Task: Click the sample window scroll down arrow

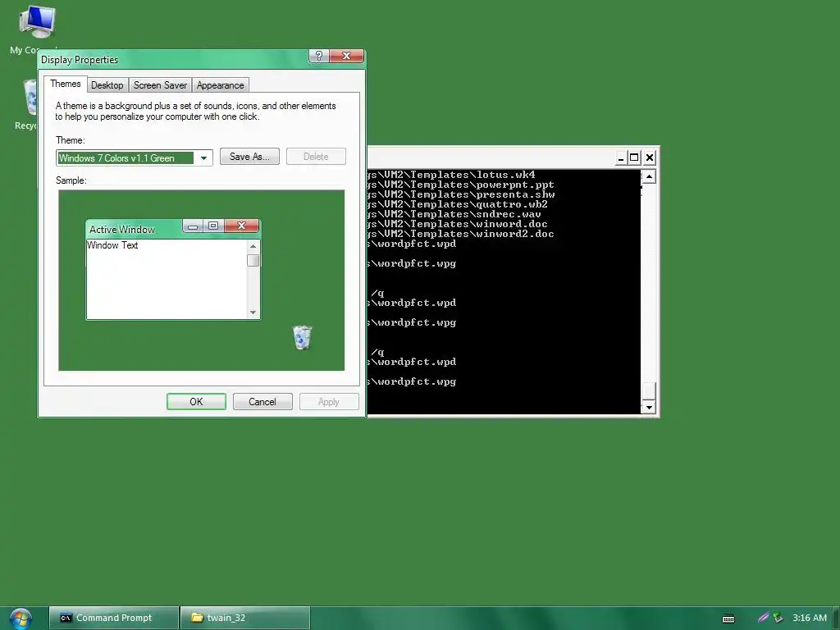Action: pyautogui.click(x=253, y=313)
